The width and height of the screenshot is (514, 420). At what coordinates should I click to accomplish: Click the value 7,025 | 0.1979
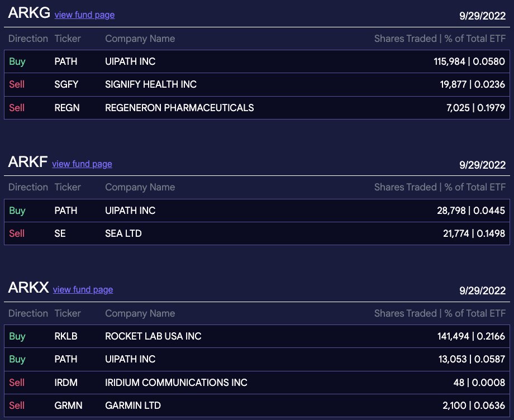475,107
